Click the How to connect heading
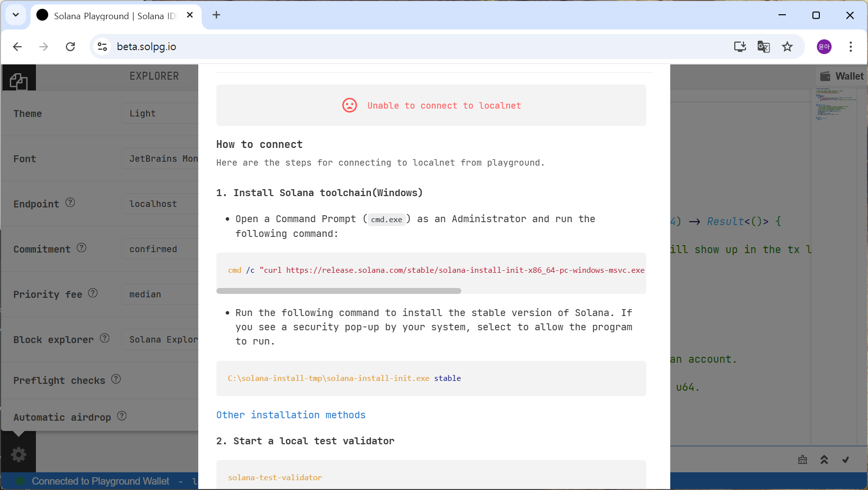 tap(260, 144)
